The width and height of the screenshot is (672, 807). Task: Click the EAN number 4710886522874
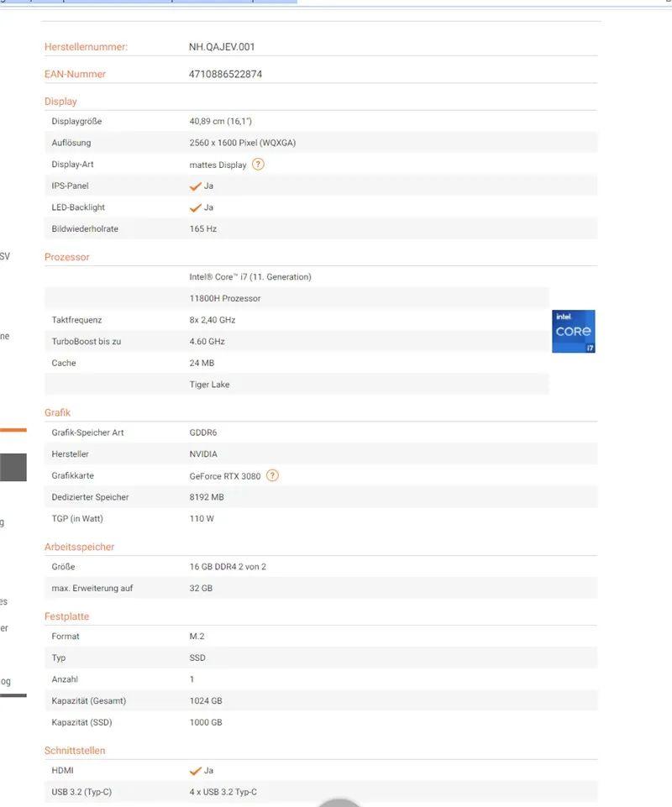point(225,74)
